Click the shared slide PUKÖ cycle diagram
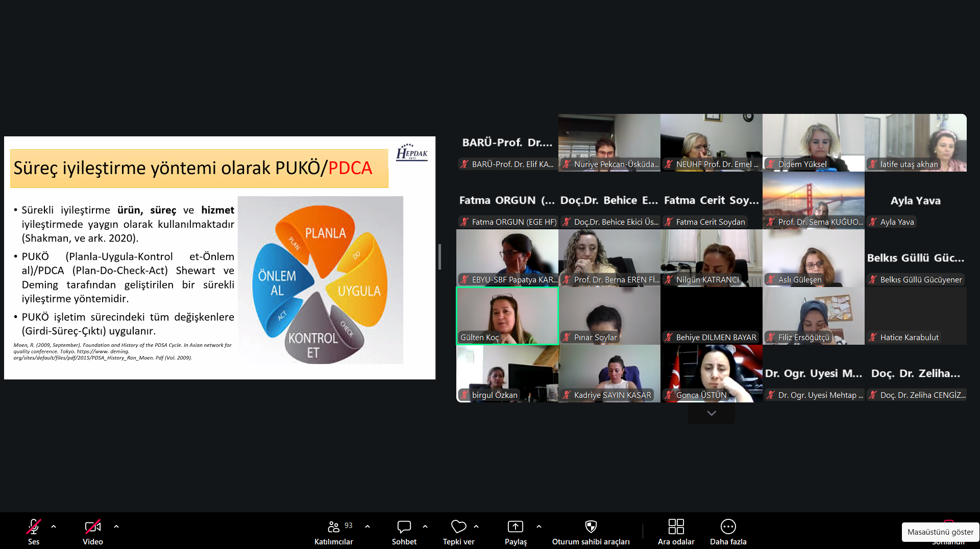This screenshot has height=549, width=980. click(x=321, y=280)
